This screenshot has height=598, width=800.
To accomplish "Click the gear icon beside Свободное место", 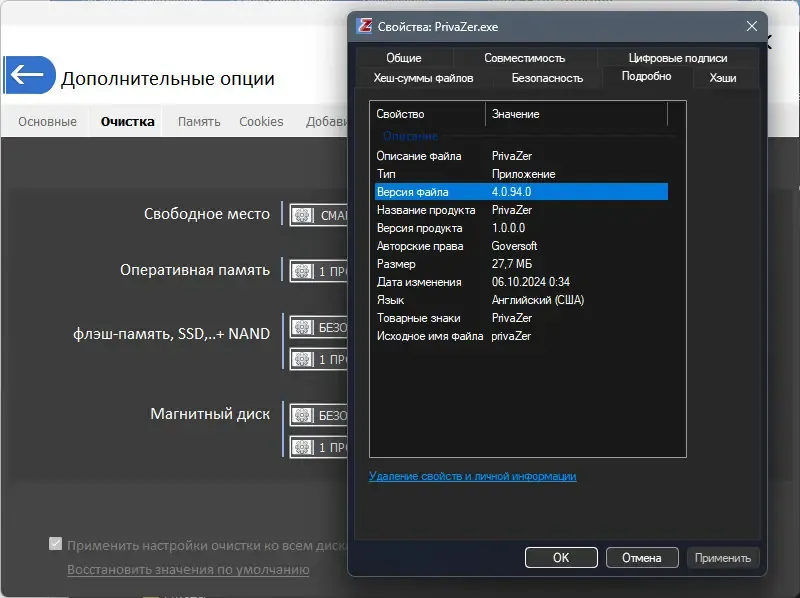I will point(302,214).
